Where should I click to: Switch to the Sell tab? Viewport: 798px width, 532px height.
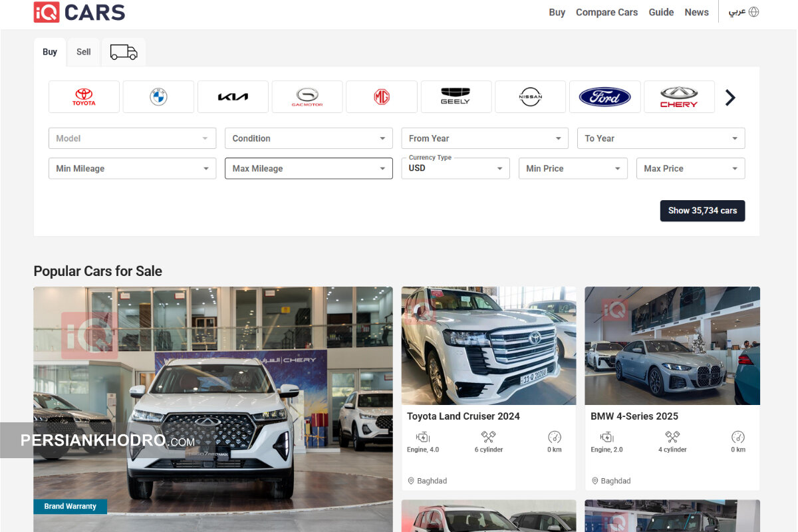pos(83,52)
